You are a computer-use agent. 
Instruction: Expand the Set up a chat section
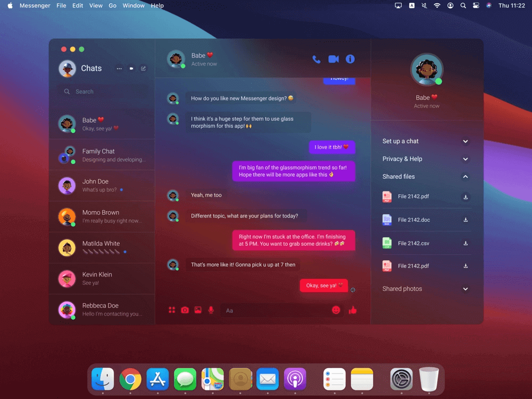(465, 141)
